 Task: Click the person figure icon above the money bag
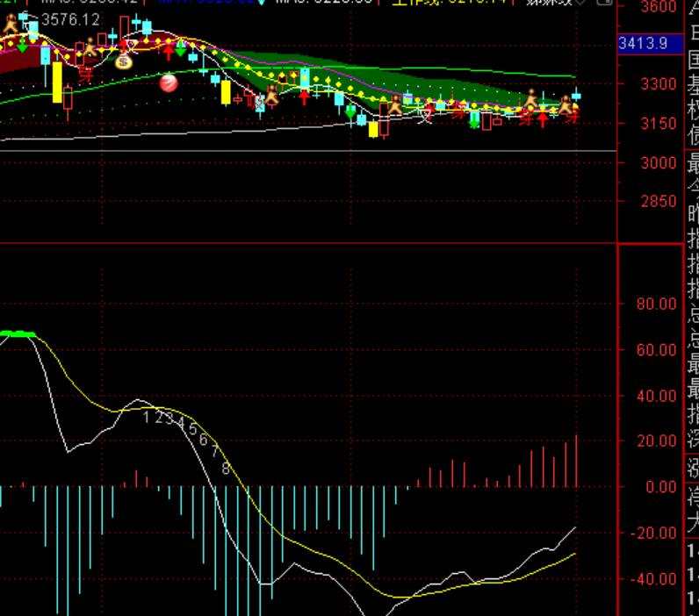pyautogui.click(x=90, y=47)
